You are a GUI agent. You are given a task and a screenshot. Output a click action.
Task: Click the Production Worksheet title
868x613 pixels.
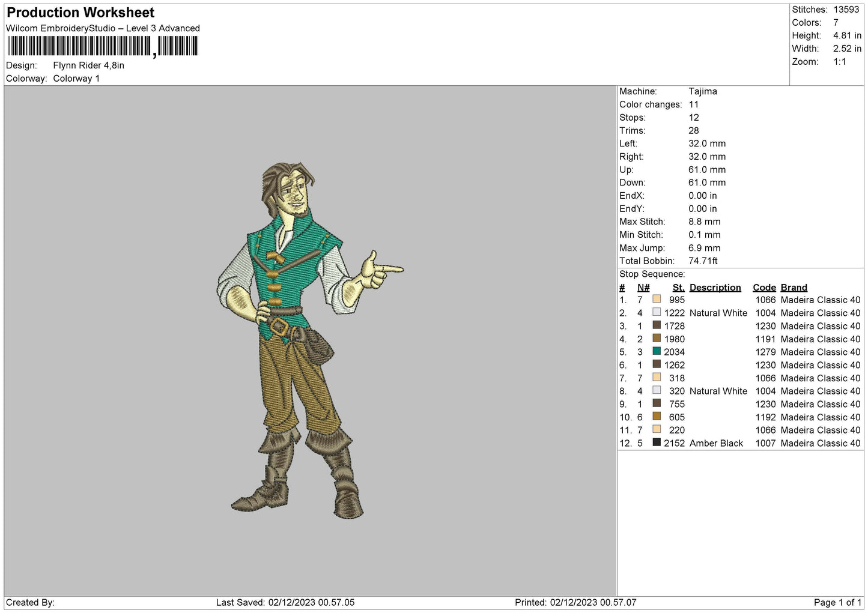click(80, 13)
